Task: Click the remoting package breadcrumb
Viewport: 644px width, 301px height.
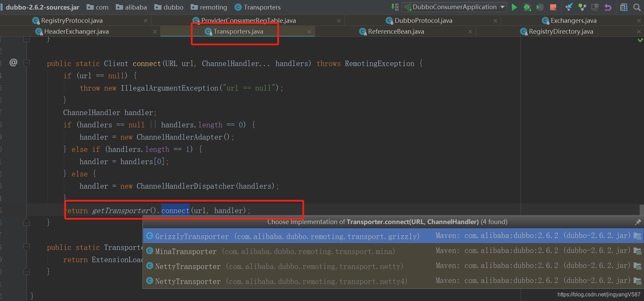Action: coord(209,7)
